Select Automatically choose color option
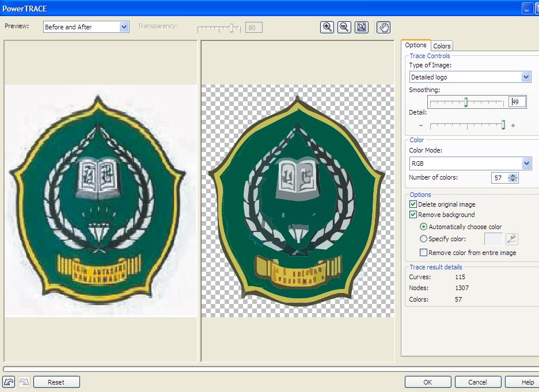539x392 pixels. click(x=423, y=227)
